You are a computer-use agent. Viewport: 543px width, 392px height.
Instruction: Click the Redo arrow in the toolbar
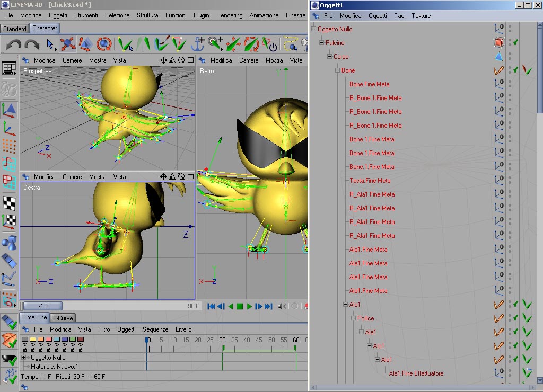click(x=32, y=44)
